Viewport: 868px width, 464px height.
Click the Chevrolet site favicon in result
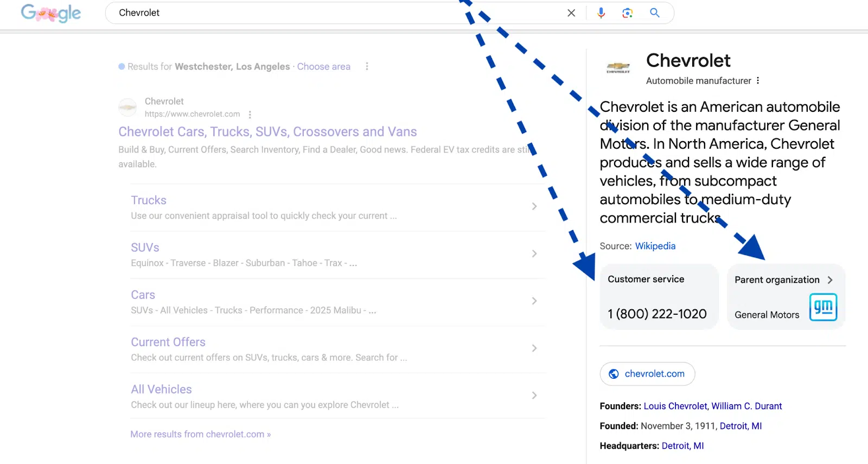(x=127, y=107)
